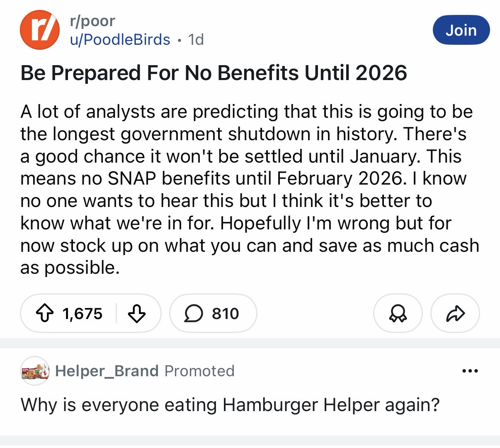The height and width of the screenshot is (448, 500).
Task: Click the Promoted label
Action: coord(199,370)
